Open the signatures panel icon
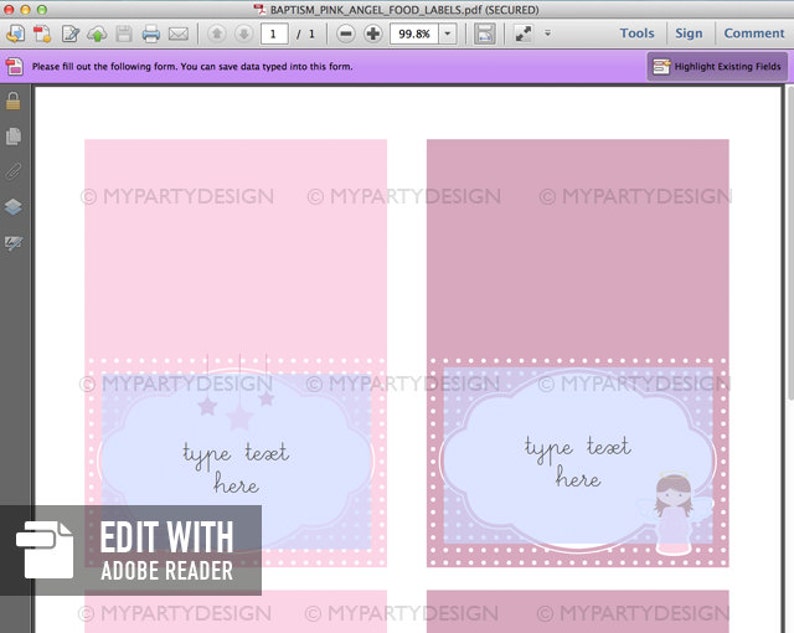The width and height of the screenshot is (794, 633). click(x=13, y=243)
